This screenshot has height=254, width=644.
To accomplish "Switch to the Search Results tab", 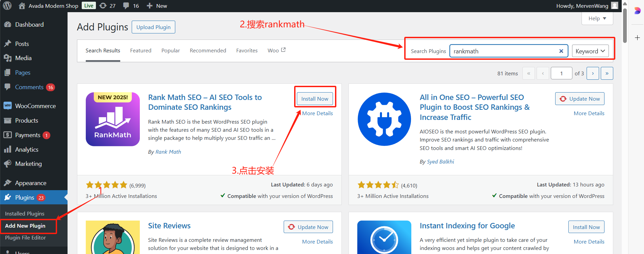I will tap(103, 50).
